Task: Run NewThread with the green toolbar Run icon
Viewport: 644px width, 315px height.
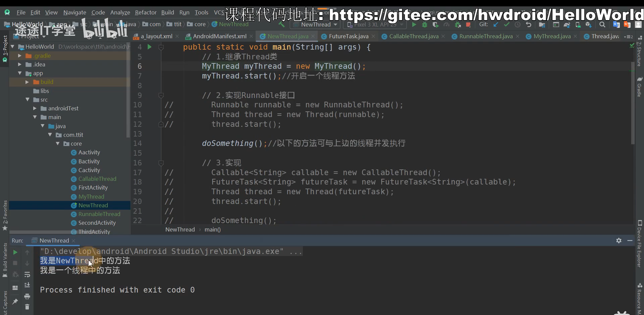Action: point(414,24)
